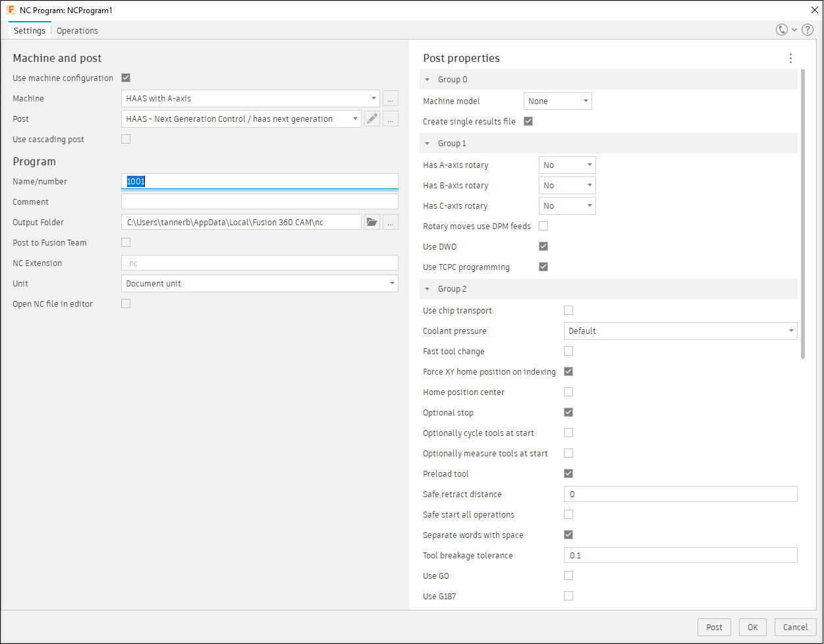Click the Fusion app icon in title bar

11,11
